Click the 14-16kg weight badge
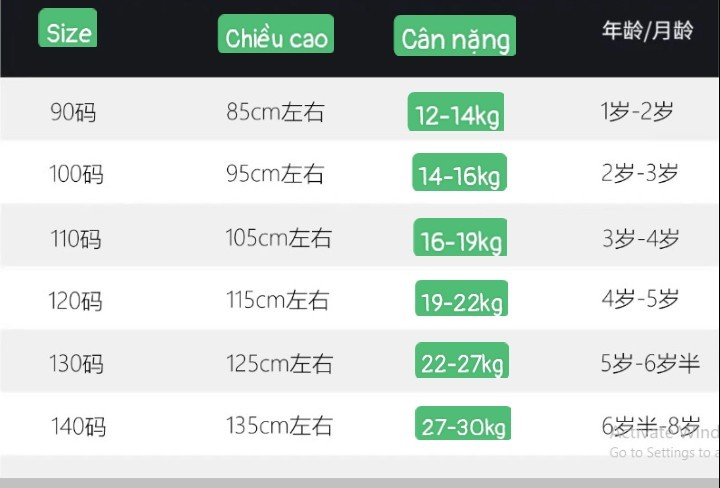 [x=460, y=172]
